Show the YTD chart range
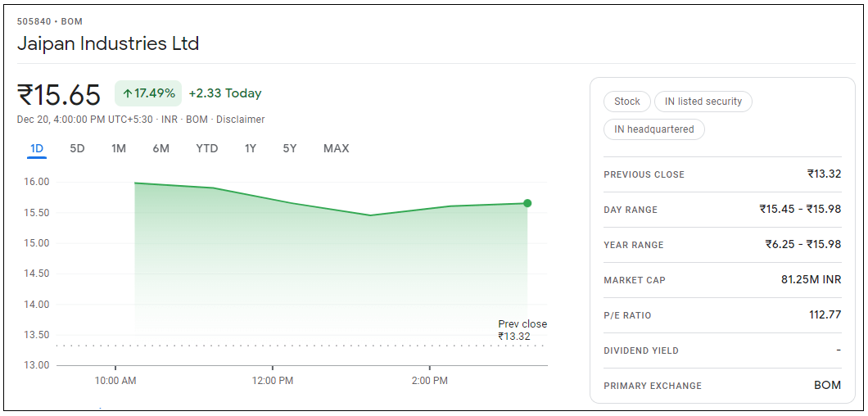Viewport: 868px width, 416px height. [207, 148]
